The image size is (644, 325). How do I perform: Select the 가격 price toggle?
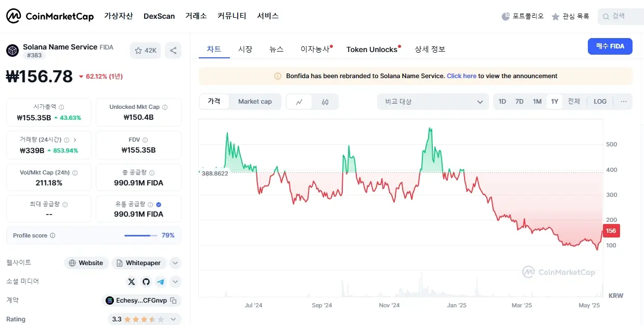(x=214, y=102)
